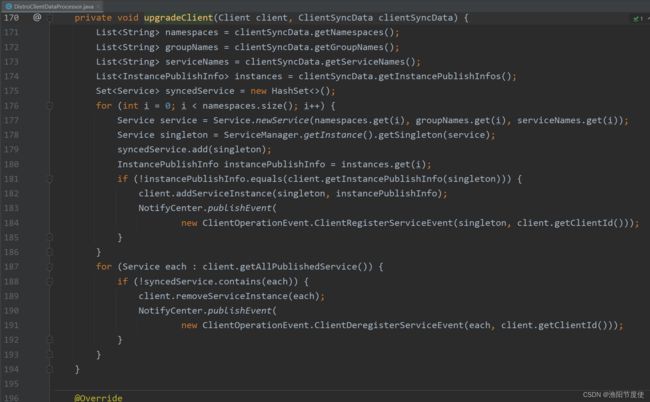
Task: Click the Java class icon on the file tab
Action: tap(8, 6)
